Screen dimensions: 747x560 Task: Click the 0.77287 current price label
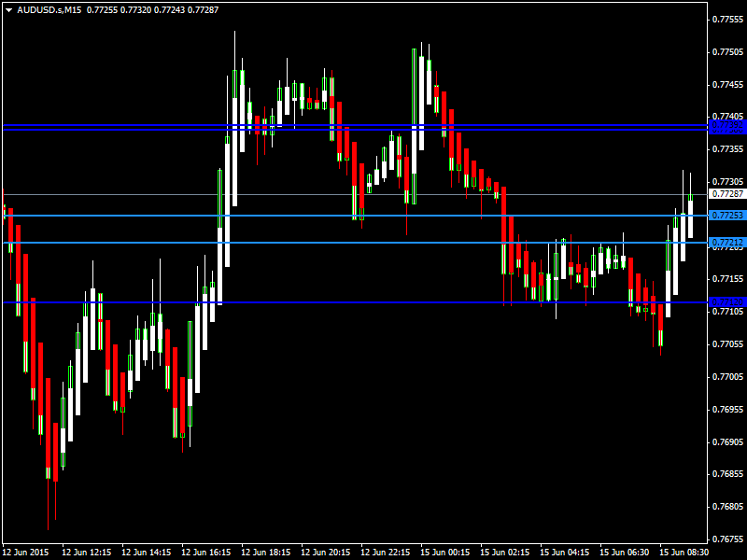click(727, 194)
